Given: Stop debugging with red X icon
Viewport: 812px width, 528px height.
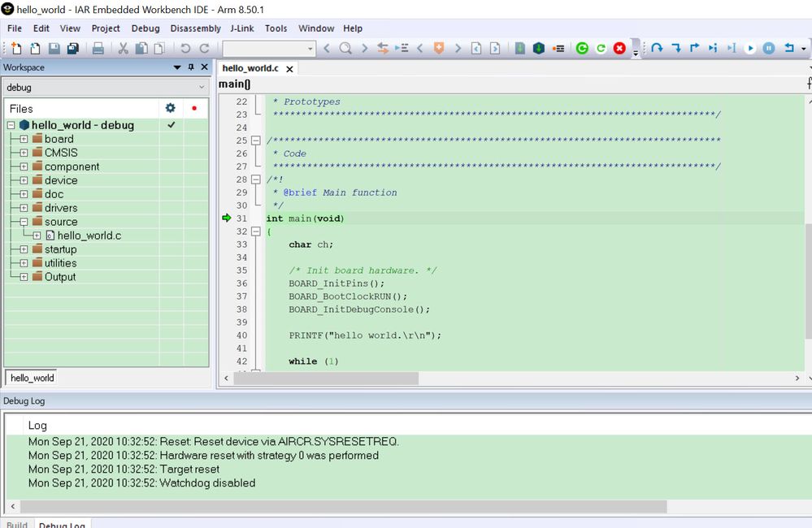Looking at the screenshot, I should (x=619, y=48).
